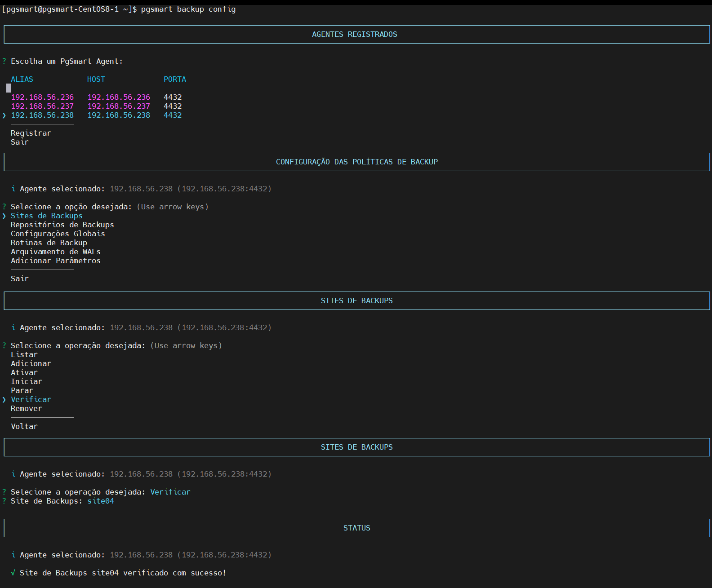Viewport: 712px width, 588px height.
Task: Select the Listar operation
Action: [24, 354]
